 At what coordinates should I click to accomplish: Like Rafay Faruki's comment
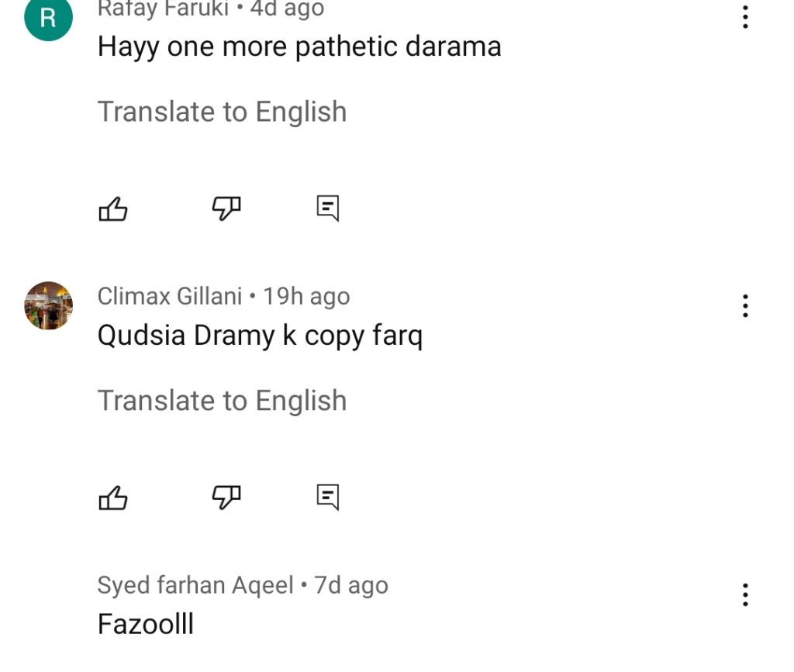click(x=113, y=208)
